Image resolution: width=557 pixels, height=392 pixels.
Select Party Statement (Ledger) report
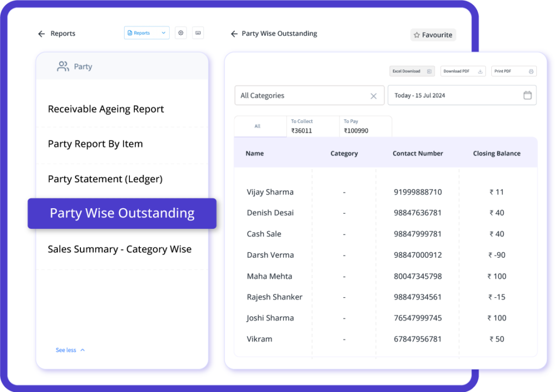(105, 179)
